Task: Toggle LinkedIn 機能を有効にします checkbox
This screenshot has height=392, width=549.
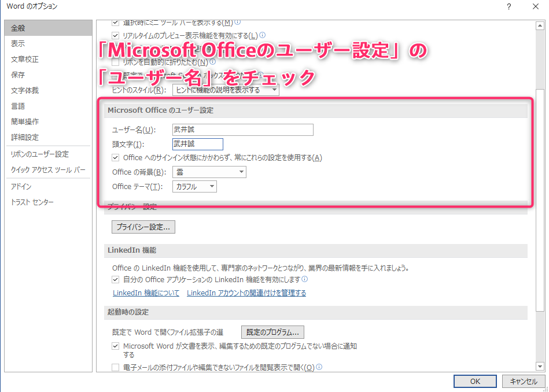Action: [x=115, y=279]
